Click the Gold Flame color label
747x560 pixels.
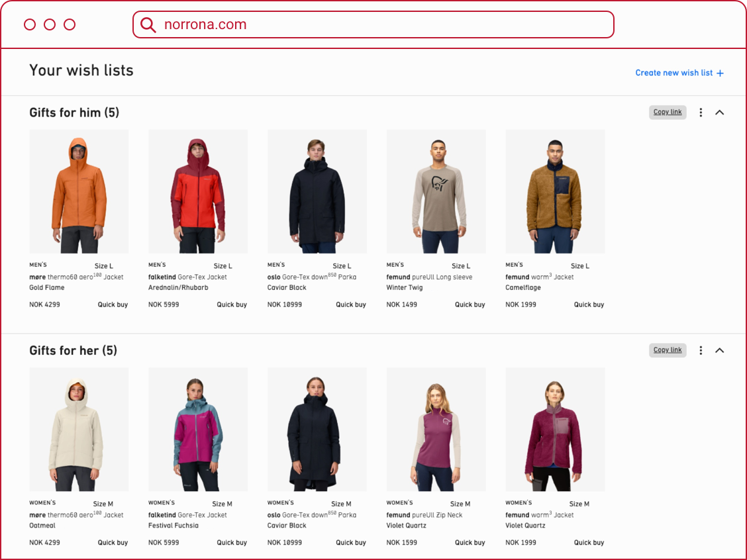46,288
